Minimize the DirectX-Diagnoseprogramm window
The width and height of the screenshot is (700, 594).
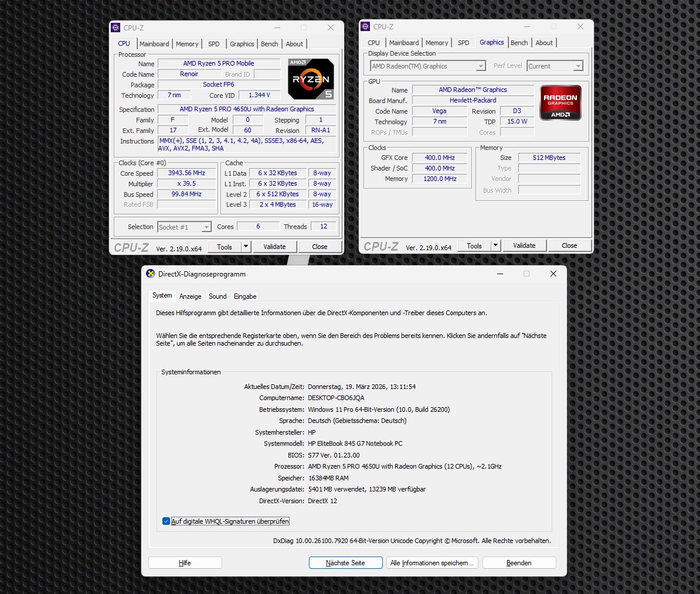[x=500, y=274]
